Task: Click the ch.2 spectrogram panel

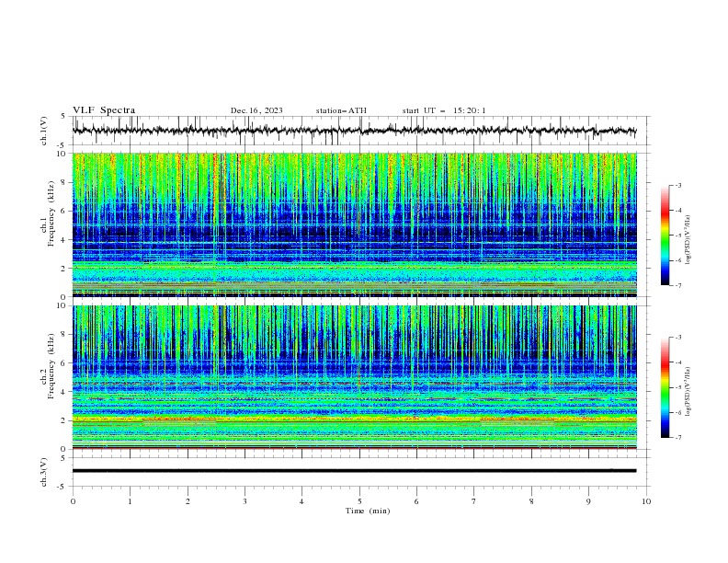Action: [x=355, y=377]
